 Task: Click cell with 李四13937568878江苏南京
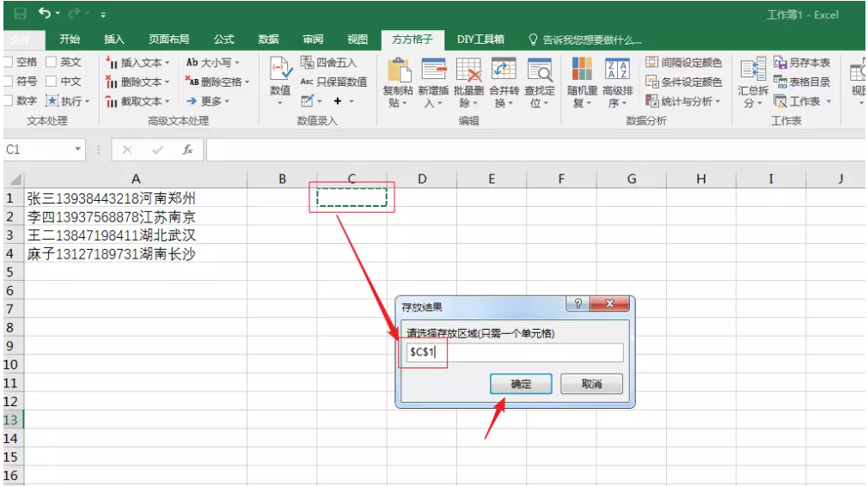(x=136, y=216)
